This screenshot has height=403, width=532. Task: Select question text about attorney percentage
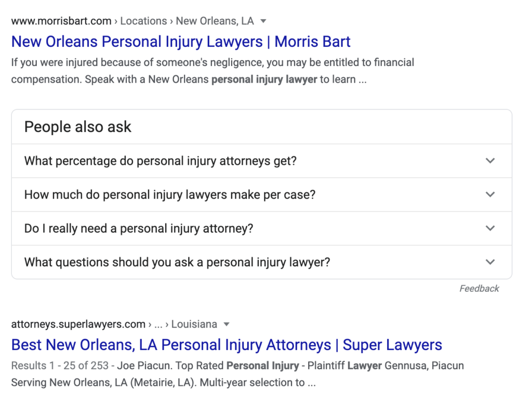click(160, 161)
